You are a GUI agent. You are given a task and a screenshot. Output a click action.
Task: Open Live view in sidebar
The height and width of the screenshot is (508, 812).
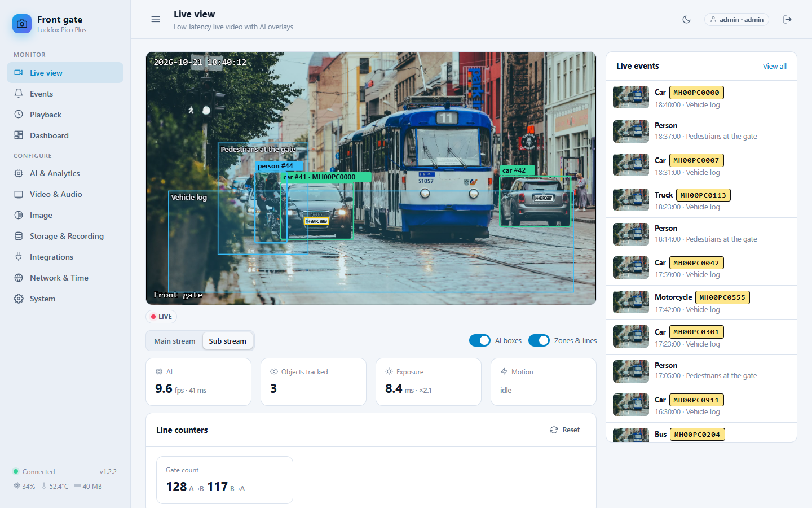coord(65,73)
